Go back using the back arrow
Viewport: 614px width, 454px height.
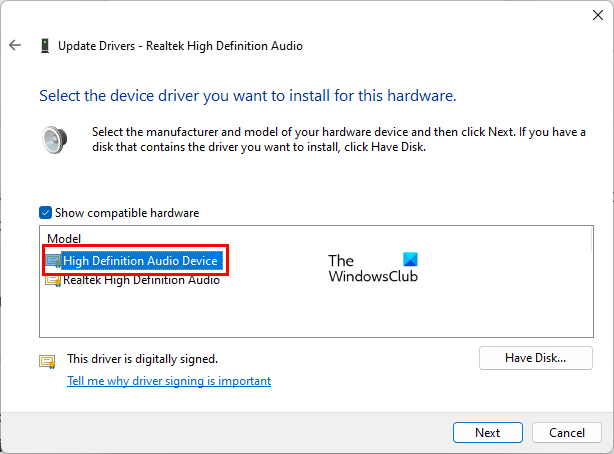(x=15, y=46)
